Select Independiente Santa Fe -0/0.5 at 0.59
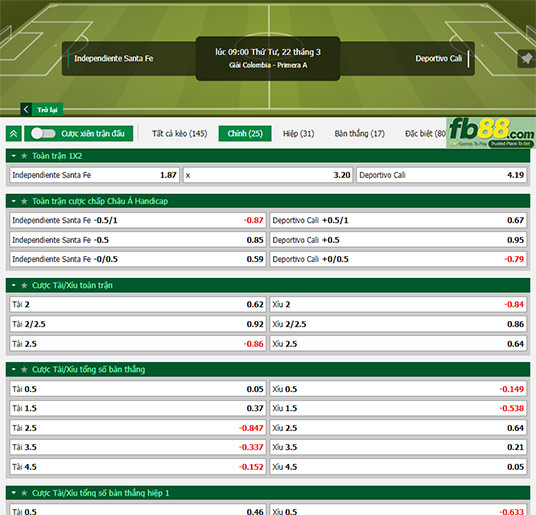The image size is (536, 515). coord(138,259)
